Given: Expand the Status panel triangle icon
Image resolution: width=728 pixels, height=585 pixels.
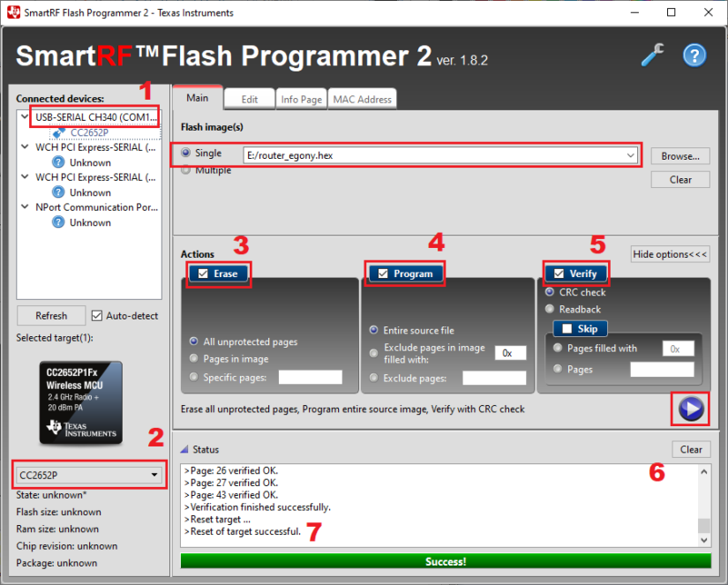Looking at the screenshot, I should 187,449.
